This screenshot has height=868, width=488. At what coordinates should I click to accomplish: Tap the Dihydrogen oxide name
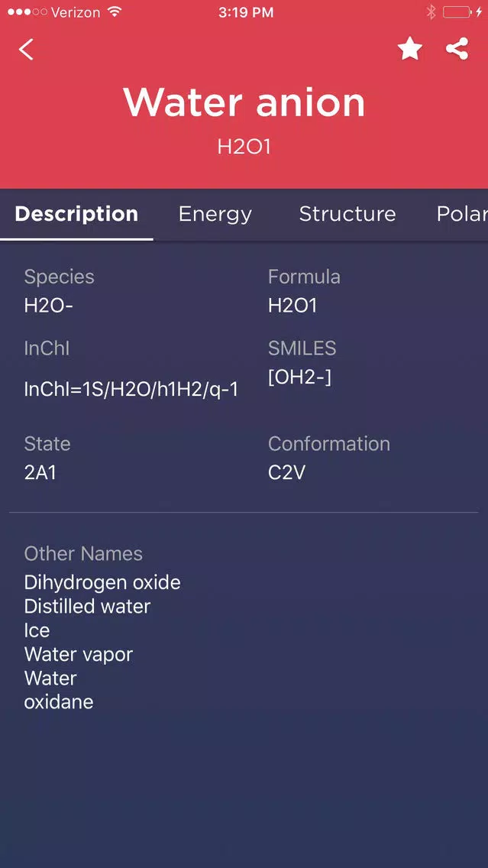[102, 582]
